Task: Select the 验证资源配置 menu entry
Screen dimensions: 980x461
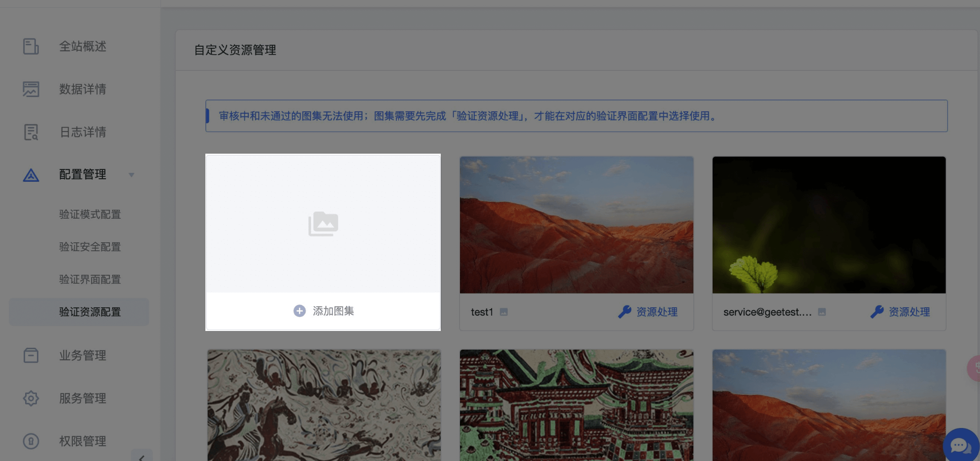Action: (x=89, y=312)
